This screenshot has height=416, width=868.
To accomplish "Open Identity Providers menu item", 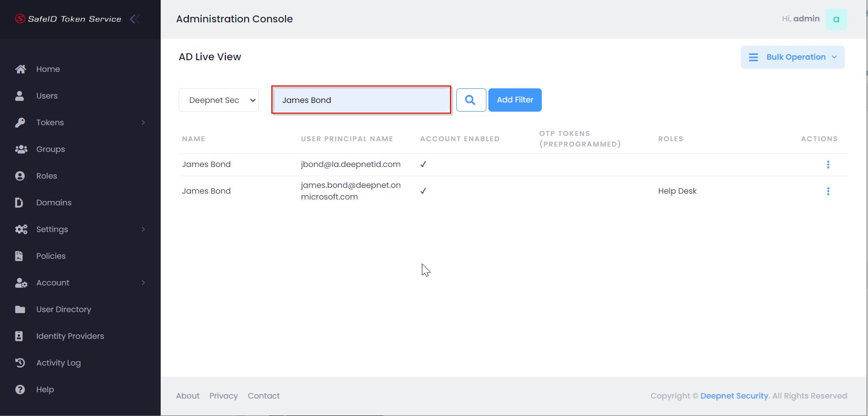I will coord(70,336).
